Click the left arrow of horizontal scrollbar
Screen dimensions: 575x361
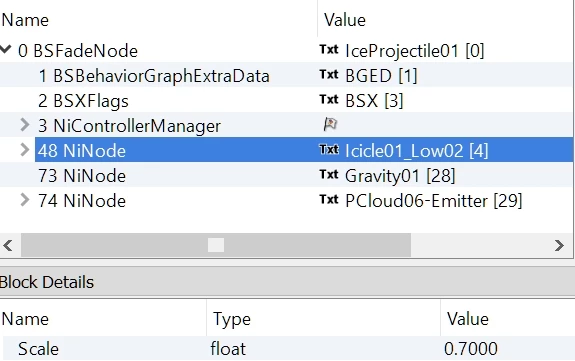pyautogui.click(x=8, y=245)
